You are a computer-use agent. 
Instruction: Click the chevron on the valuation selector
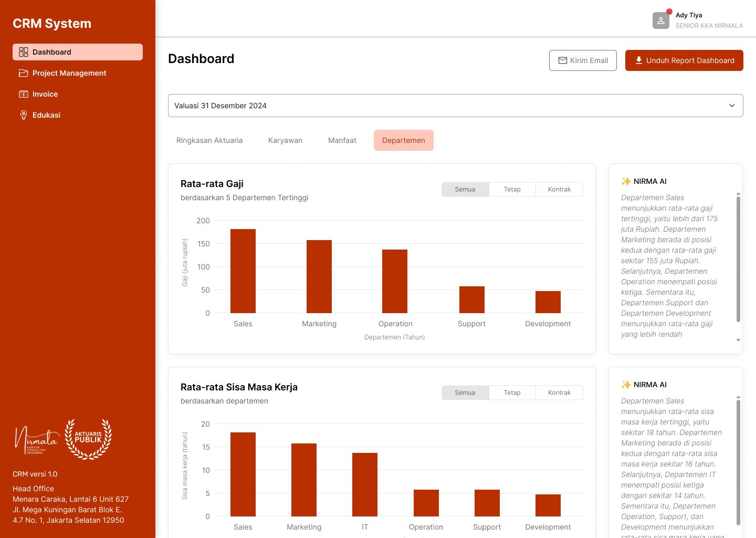click(732, 106)
